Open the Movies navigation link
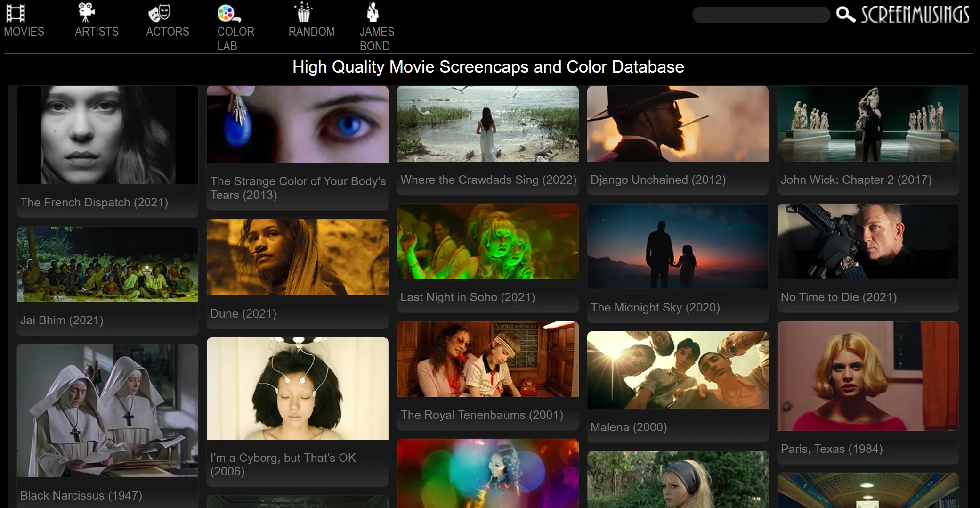Image resolution: width=980 pixels, height=508 pixels. [x=24, y=32]
